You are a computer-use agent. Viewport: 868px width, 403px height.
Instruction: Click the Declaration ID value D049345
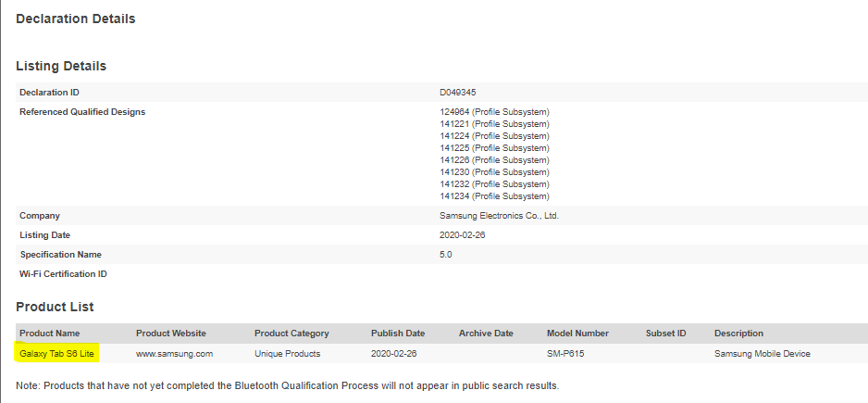coord(458,93)
